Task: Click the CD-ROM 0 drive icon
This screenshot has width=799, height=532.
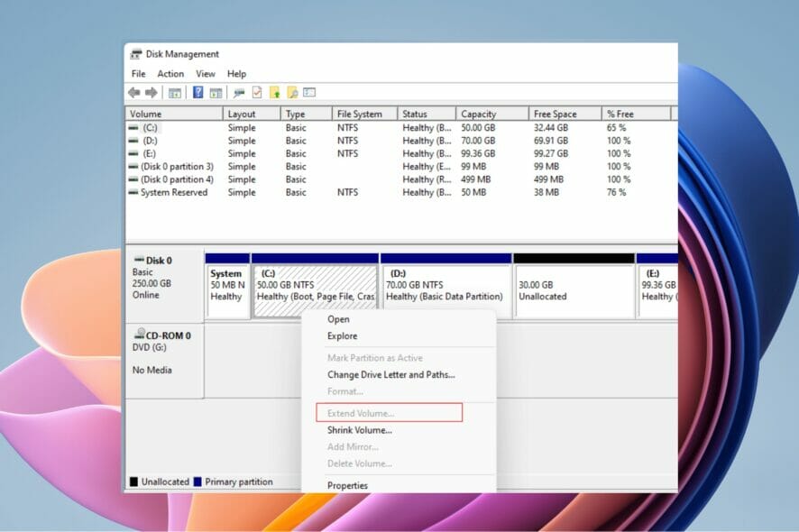Action: 138,335
